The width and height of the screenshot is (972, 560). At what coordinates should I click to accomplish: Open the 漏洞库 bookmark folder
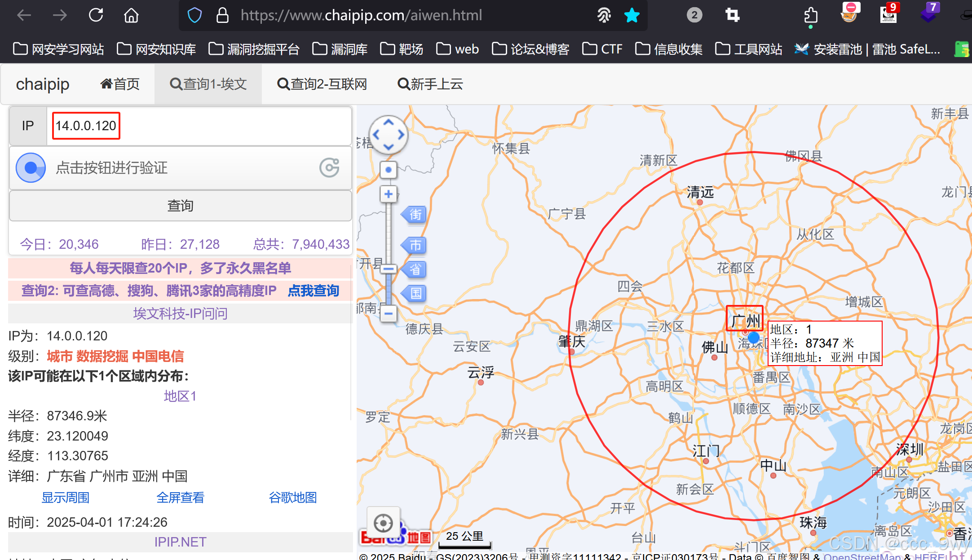click(x=340, y=49)
